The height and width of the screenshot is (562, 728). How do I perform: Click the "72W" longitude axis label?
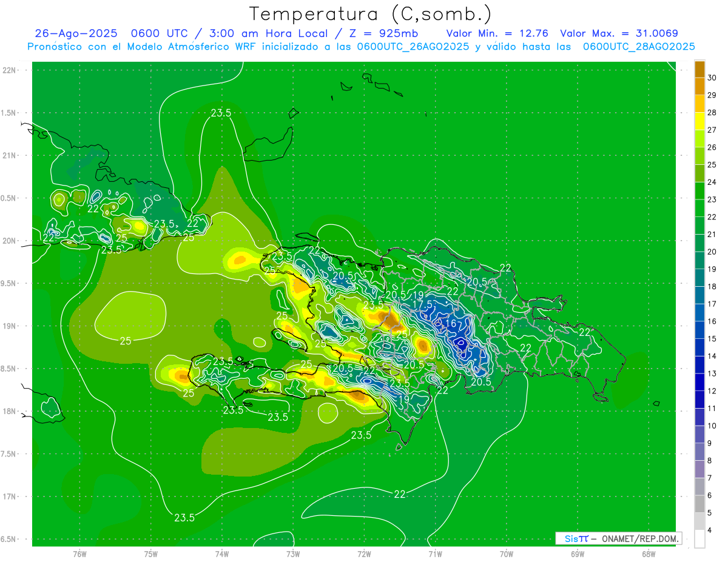point(364,554)
